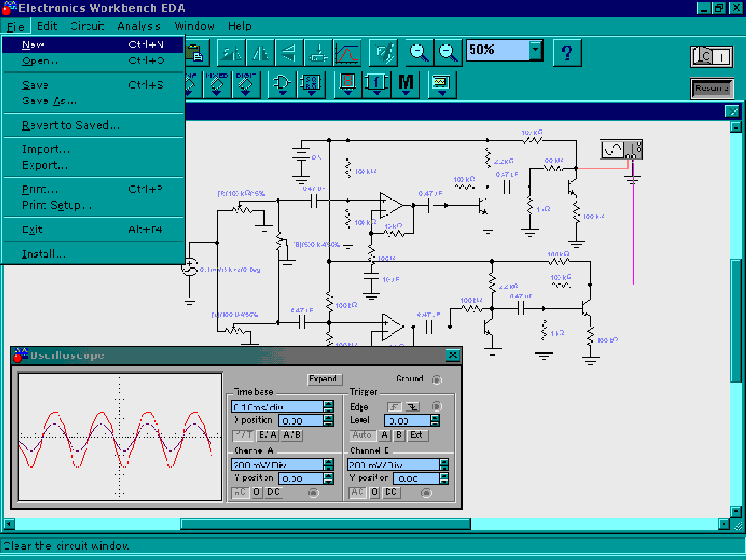The height and width of the screenshot is (560, 746).
Task: Open the analysis graphs display icon
Action: tap(347, 52)
